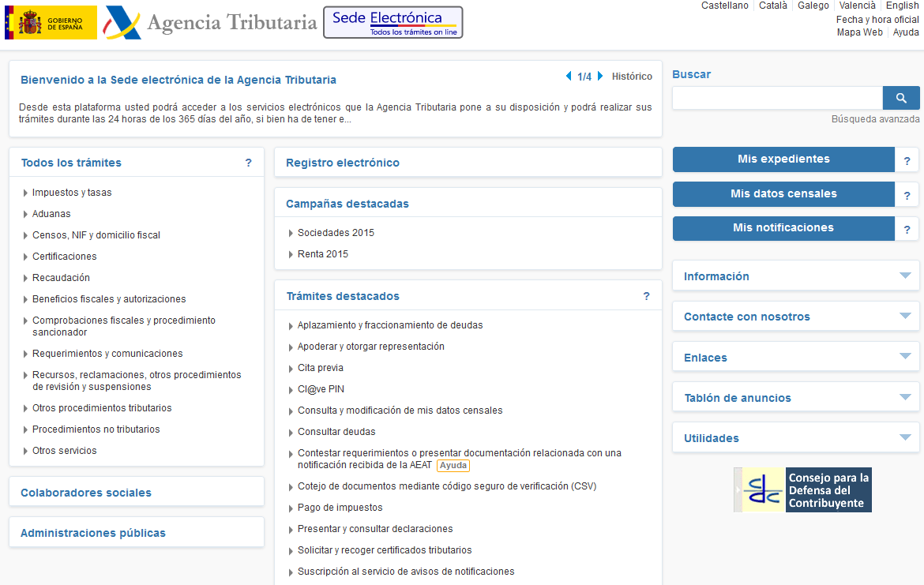This screenshot has width=924, height=585.
Task: Expand the Enlaces panel
Action: tap(795, 357)
